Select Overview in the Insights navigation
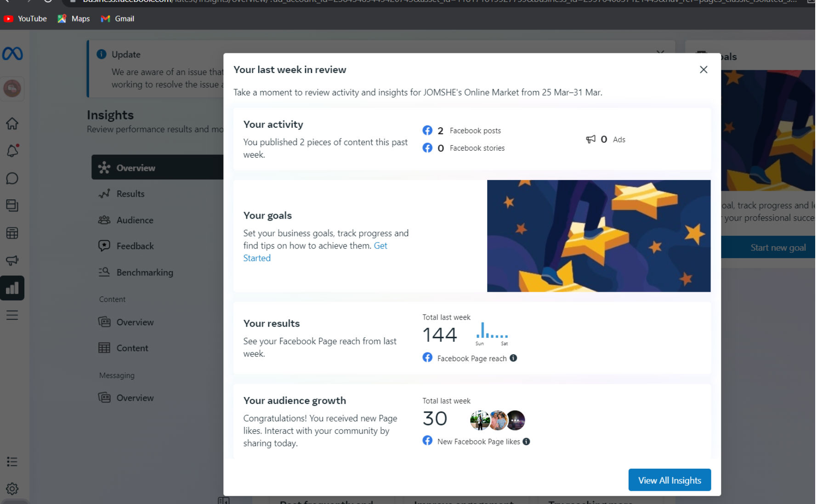The width and height of the screenshot is (823, 504). [x=158, y=168]
